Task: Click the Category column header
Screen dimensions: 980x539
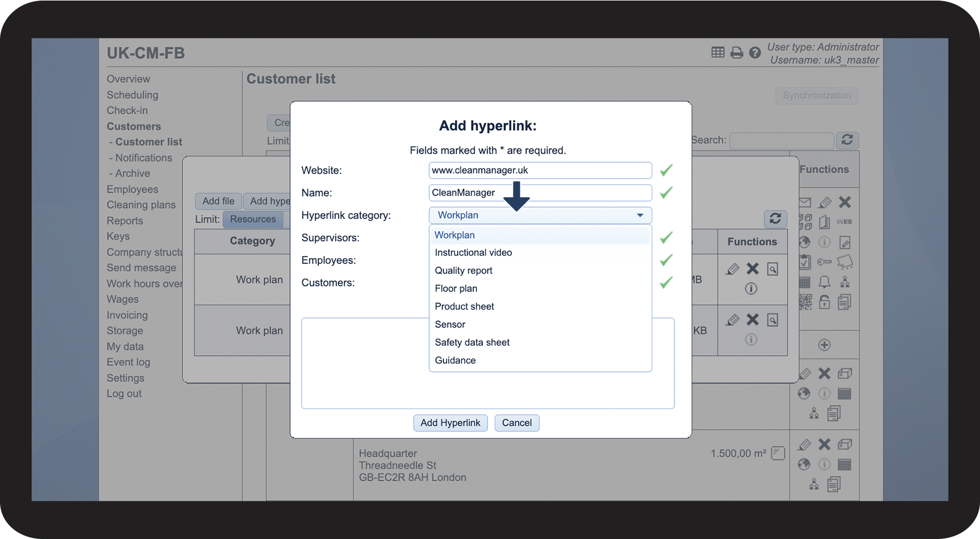Action: click(x=252, y=241)
